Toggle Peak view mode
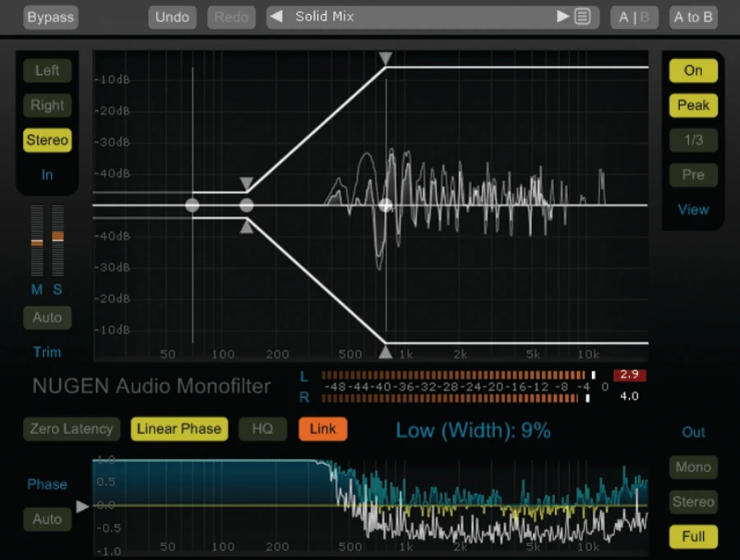This screenshot has height=560, width=740. point(693,105)
